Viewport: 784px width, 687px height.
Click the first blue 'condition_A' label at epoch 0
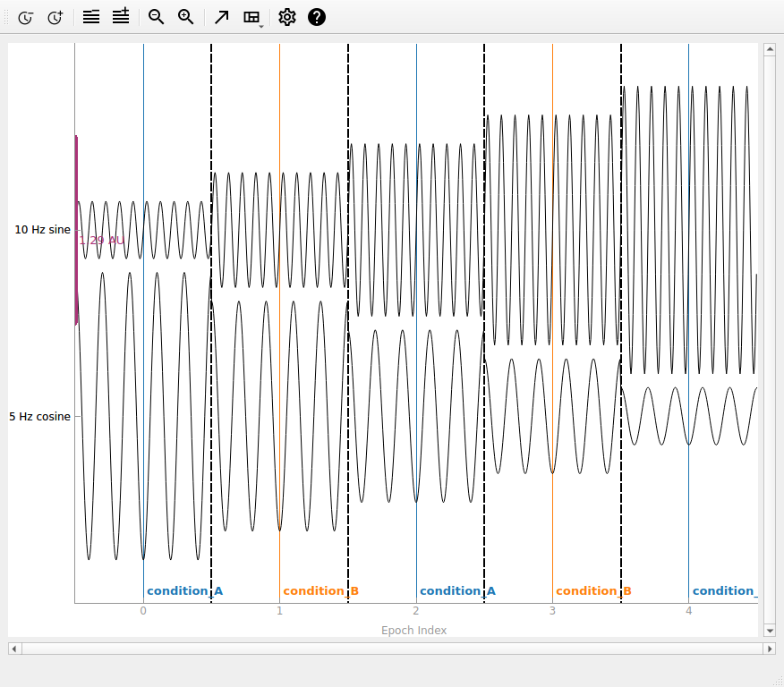[x=185, y=591]
